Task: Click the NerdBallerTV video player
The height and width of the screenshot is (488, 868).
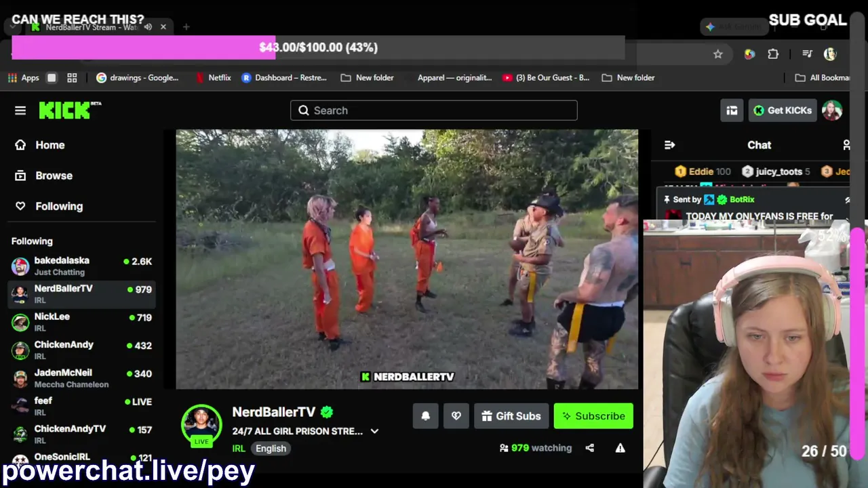Action: point(407,260)
